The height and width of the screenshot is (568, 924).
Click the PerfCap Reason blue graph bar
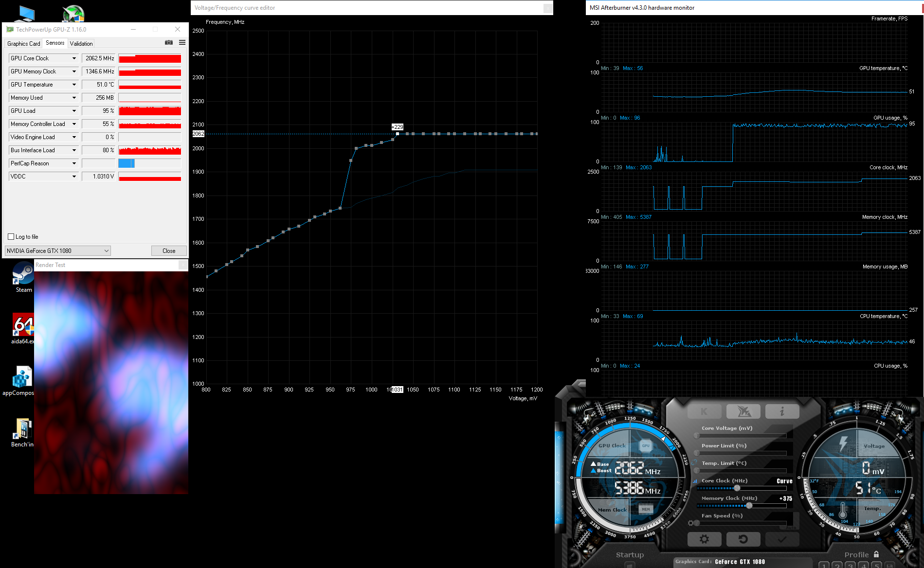[127, 163]
